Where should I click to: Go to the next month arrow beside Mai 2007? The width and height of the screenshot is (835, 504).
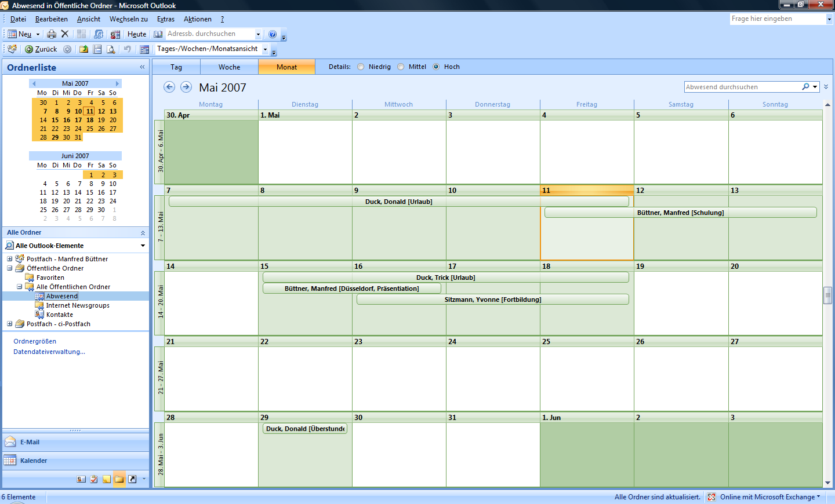coord(186,87)
